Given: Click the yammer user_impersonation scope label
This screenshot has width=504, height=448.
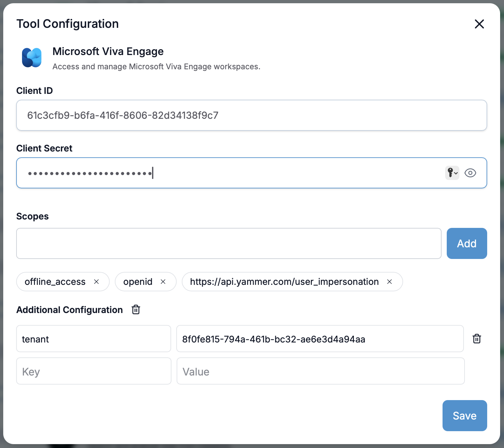Looking at the screenshot, I should coord(284,282).
